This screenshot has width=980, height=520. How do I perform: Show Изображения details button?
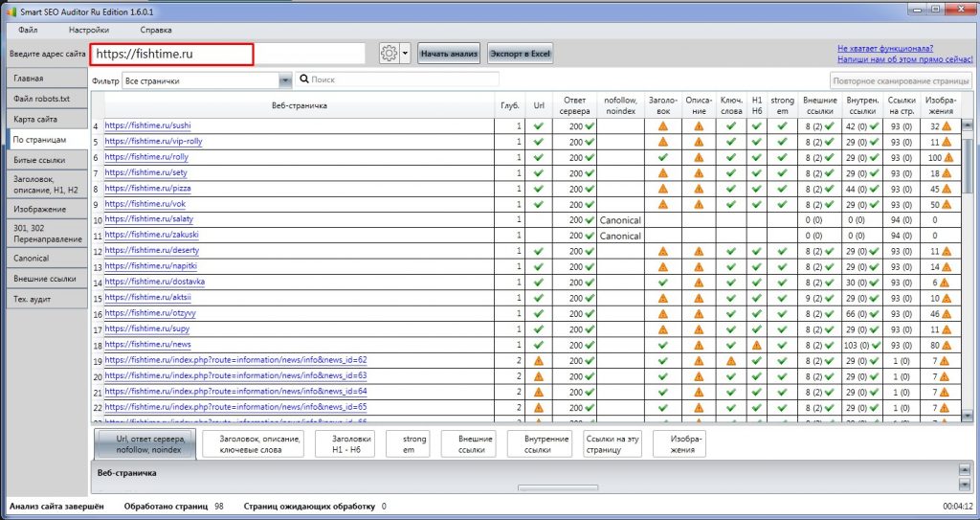click(679, 444)
